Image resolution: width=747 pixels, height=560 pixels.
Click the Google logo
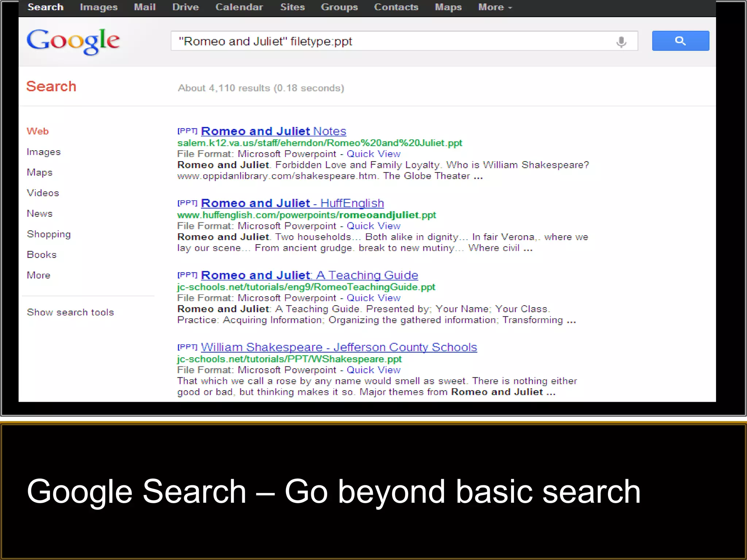coord(73,42)
